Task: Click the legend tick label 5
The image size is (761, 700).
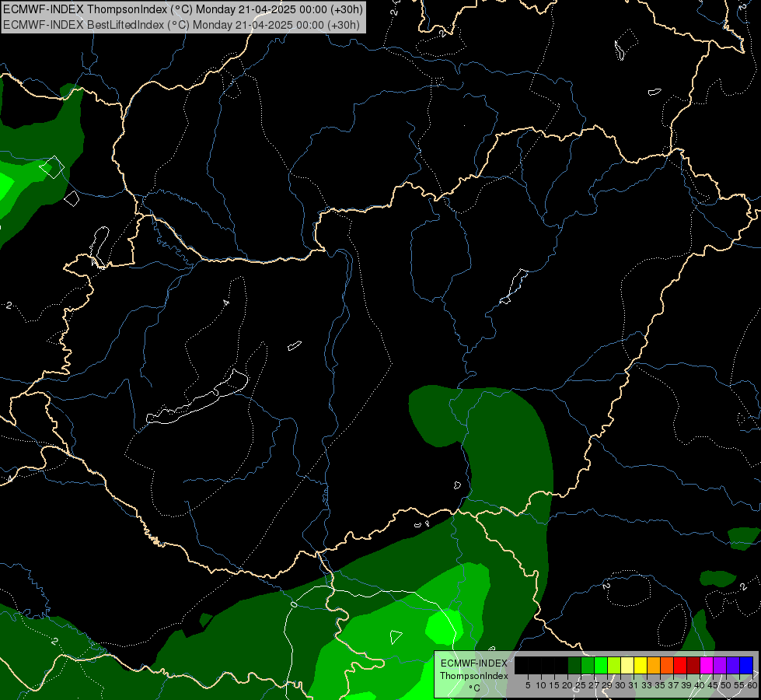Action: point(528,685)
